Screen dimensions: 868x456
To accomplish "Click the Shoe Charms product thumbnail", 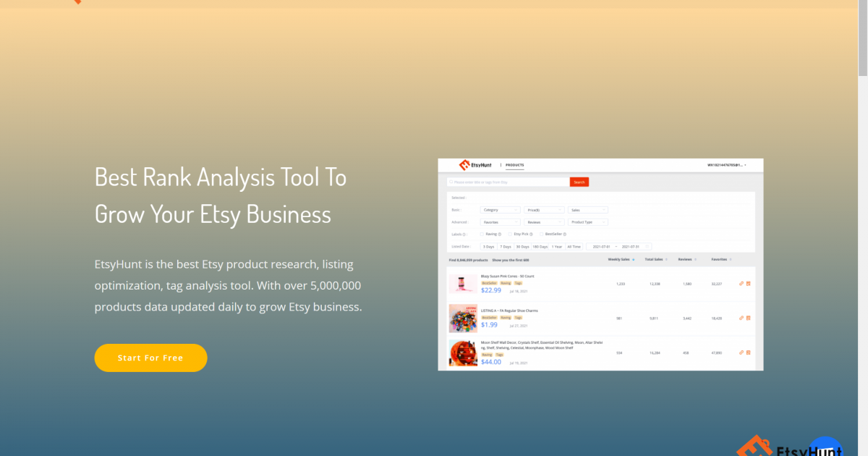I will pyautogui.click(x=463, y=318).
